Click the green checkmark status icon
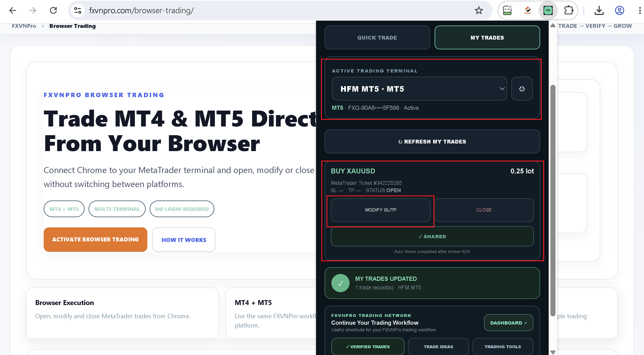Viewport: 644px width, 355px height. pyautogui.click(x=340, y=283)
